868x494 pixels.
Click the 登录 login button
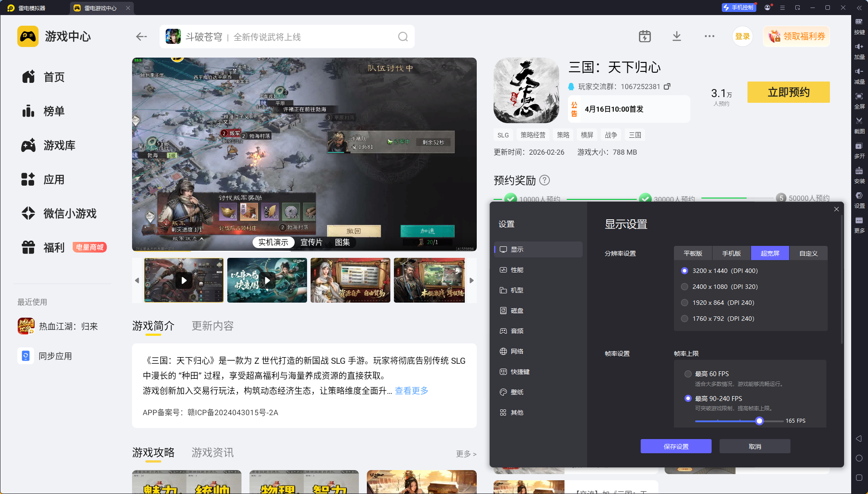(x=743, y=36)
